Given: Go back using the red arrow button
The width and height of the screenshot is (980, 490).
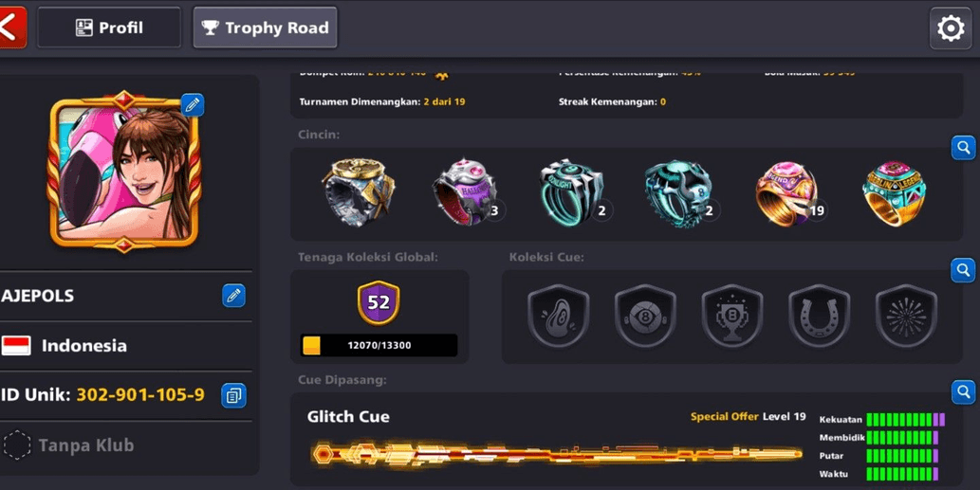Looking at the screenshot, I should point(12,27).
